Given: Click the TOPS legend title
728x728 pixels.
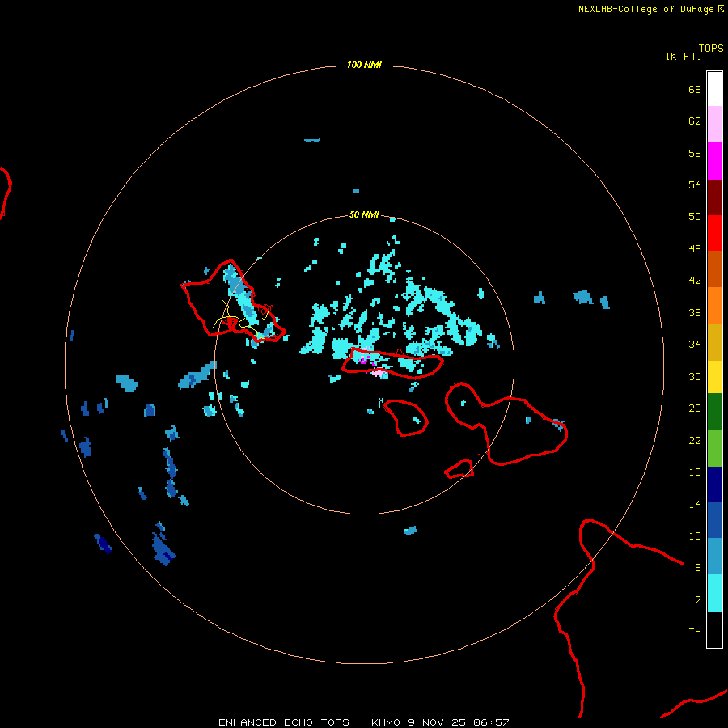Looking at the screenshot, I should point(711,48).
